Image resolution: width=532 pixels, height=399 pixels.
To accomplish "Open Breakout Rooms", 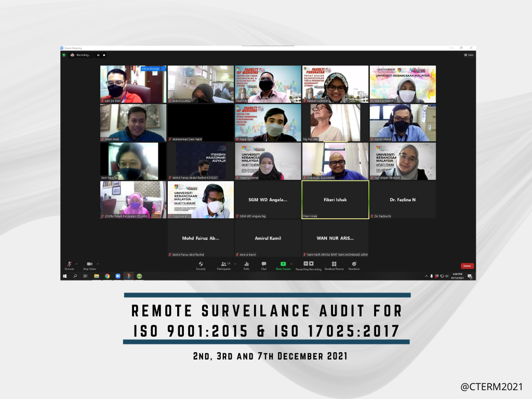I will (x=334, y=264).
